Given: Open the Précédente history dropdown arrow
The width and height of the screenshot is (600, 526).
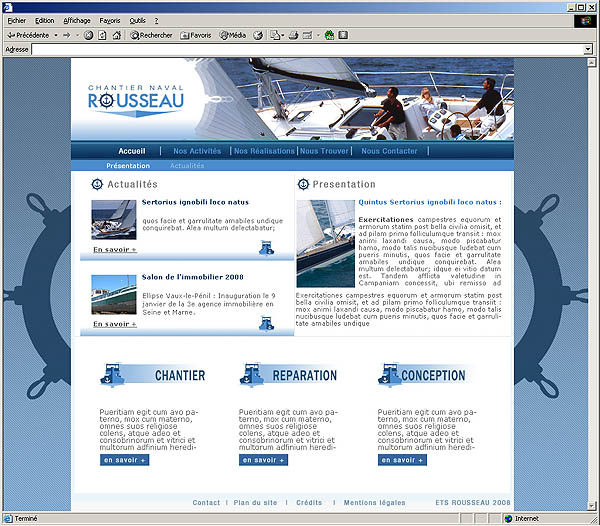Looking at the screenshot, I should 56,35.
